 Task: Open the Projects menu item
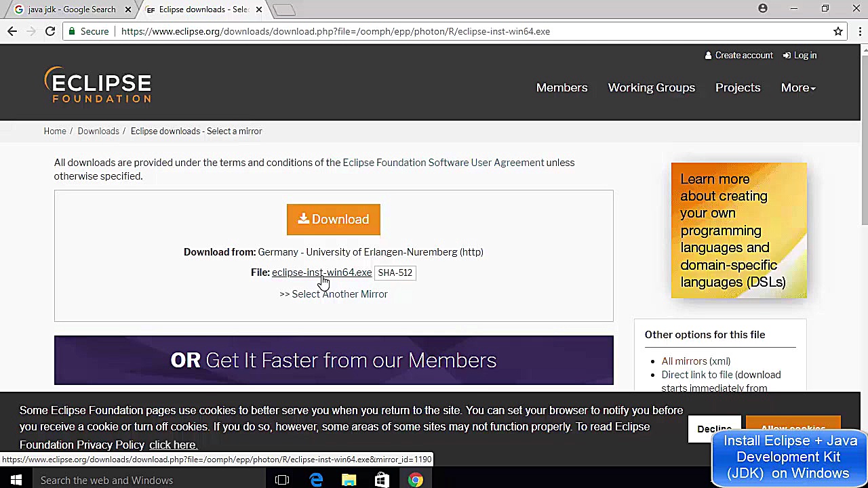click(x=738, y=87)
